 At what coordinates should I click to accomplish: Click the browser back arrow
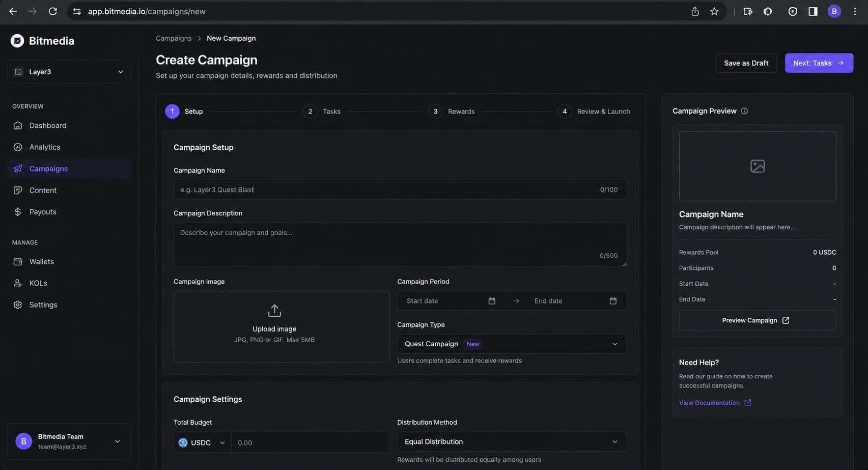click(x=13, y=11)
